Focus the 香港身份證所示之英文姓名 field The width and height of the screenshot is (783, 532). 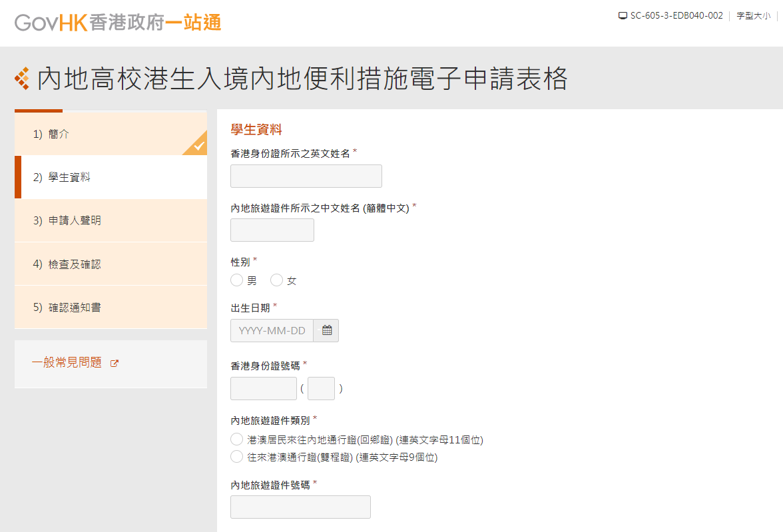pos(306,176)
